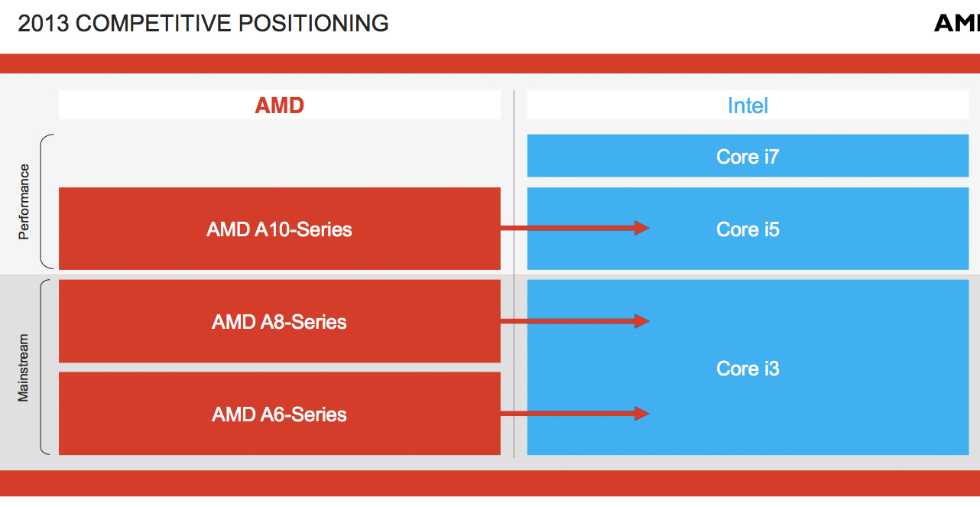This screenshot has width=980, height=507.
Task: Click the Core i5 box label
Action: pyautogui.click(x=748, y=229)
